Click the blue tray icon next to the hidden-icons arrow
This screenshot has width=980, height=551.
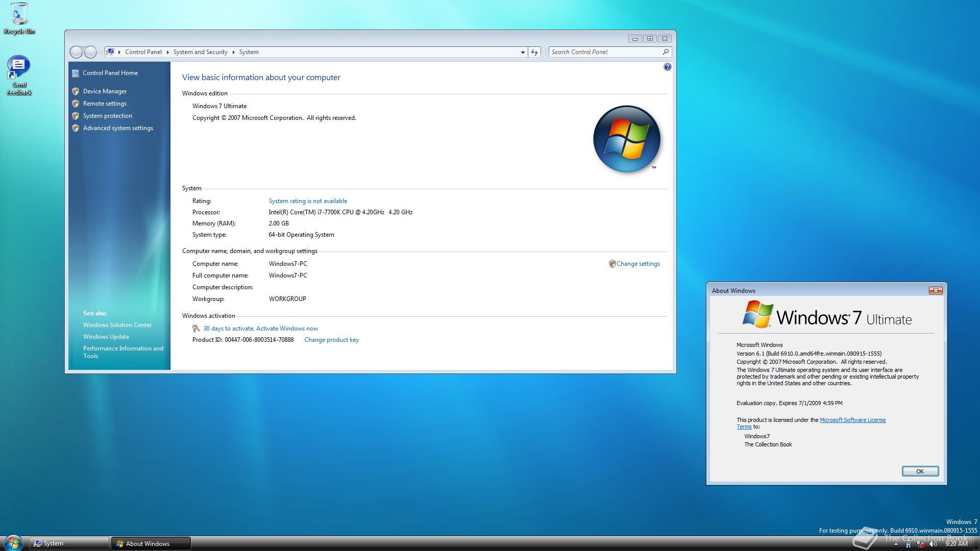pos(908,543)
